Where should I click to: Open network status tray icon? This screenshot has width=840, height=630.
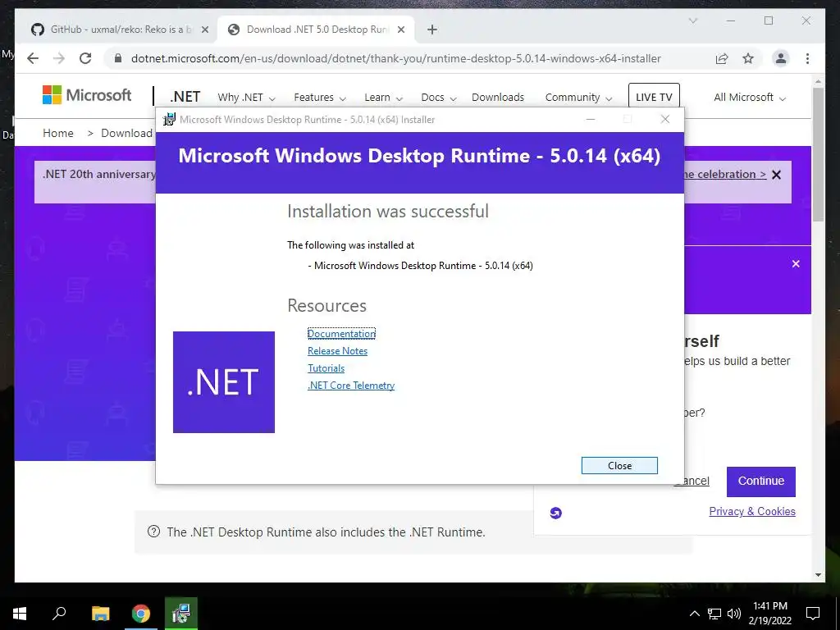click(714, 614)
